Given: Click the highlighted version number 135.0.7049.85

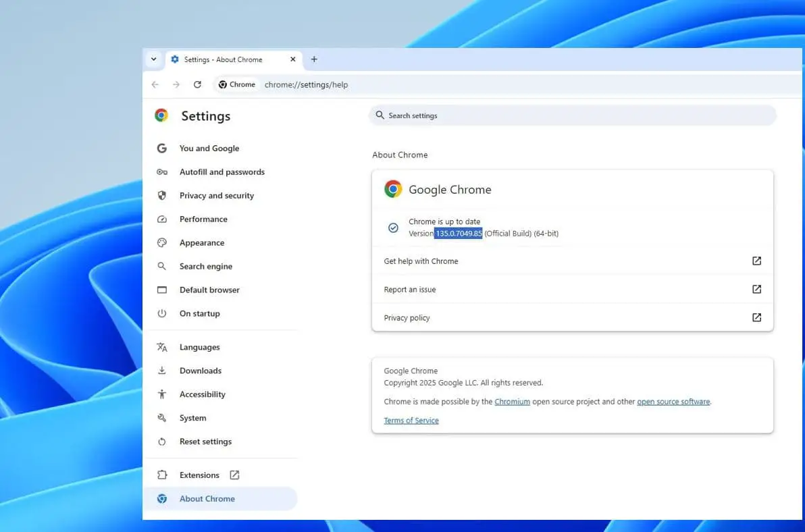Looking at the screenshot, I should coord(459,234).
